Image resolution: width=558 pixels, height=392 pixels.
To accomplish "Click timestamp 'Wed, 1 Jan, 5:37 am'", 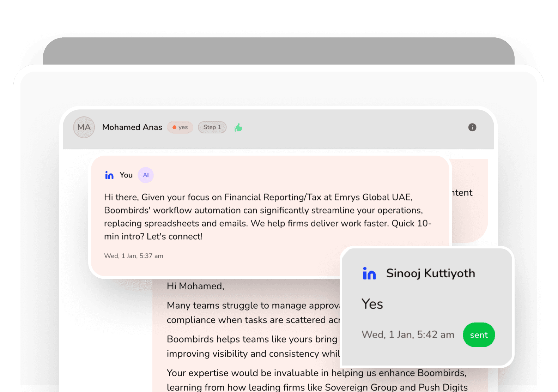I will (x=134, y=256).
